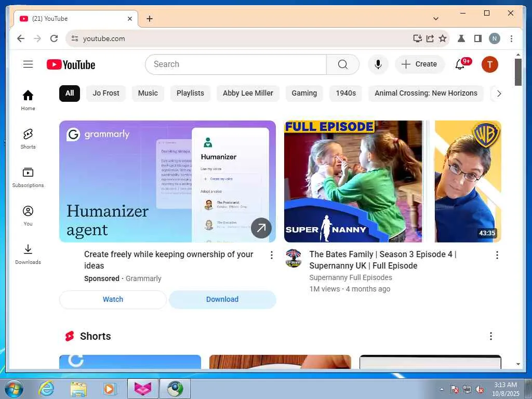Image resolution: width=532 pixels, height=399 pixels.
Task: Click the page vertical scrollbar thumb
Action: pos(518,72)
